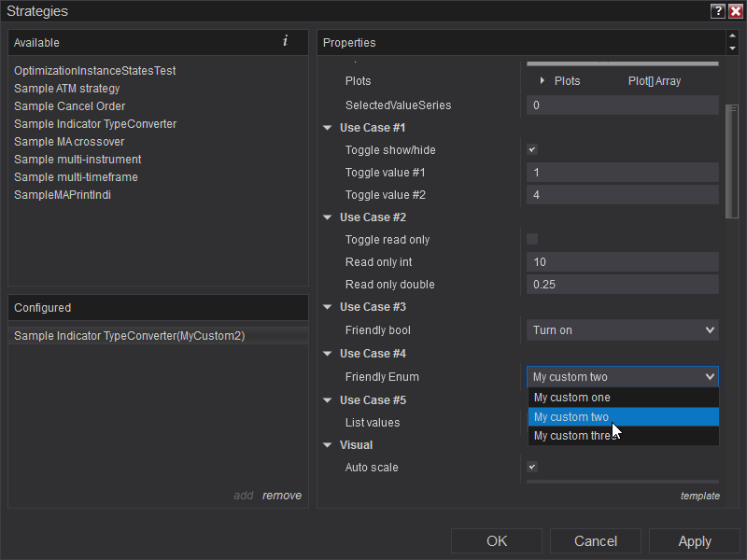Select Sample MA crossover in Available list

pyautogui.click(x=69, y=142)
